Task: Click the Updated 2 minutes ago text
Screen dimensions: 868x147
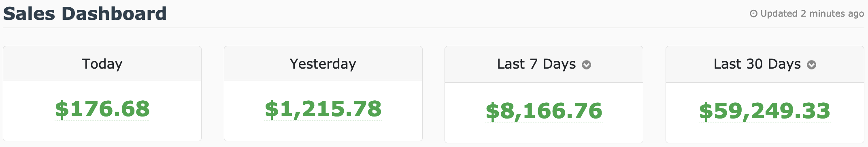Action: [812, 14]
